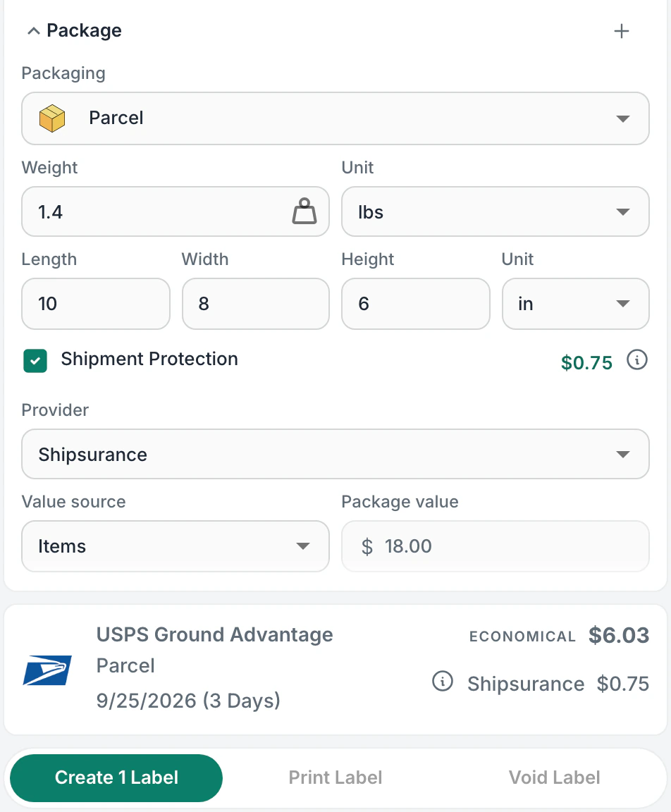671x812 pixels.
Task: Click the Package section heading
Action: pyautogui.click(x=84, y=30)
